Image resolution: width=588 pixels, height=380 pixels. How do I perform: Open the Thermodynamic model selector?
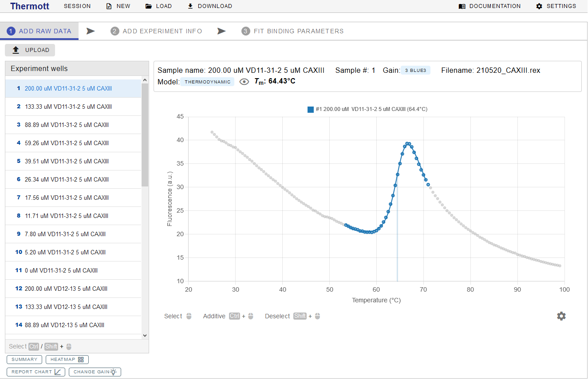207,82
